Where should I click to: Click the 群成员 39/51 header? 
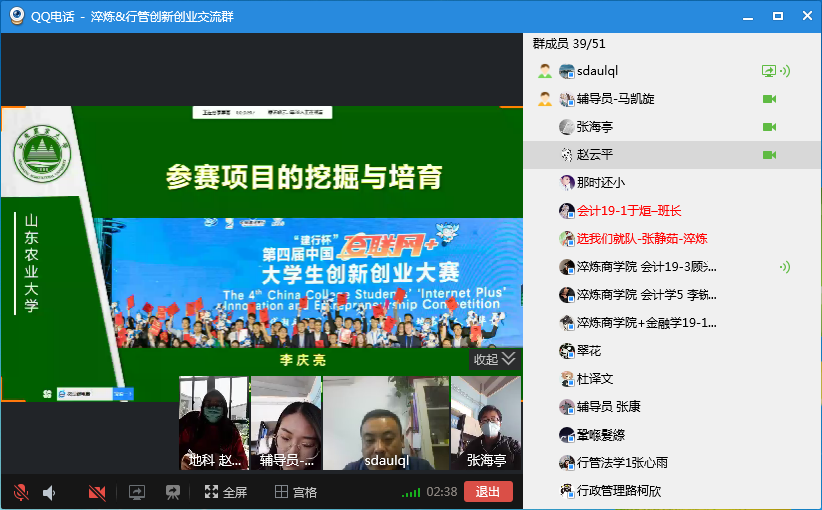pos(569,44)
